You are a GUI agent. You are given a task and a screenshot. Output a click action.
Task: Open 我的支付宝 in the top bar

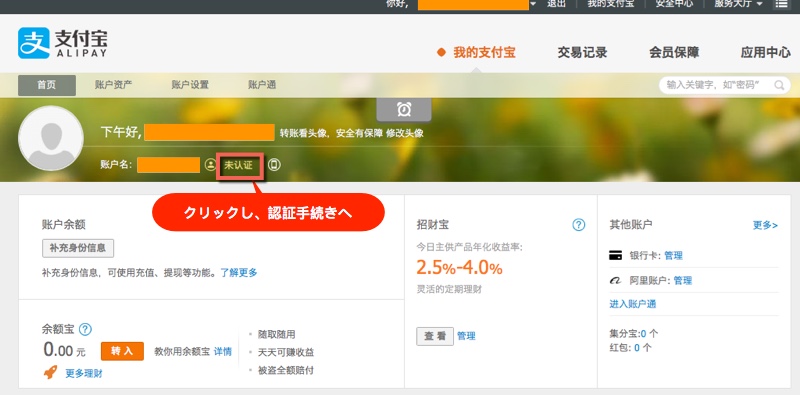coord(611,4)
